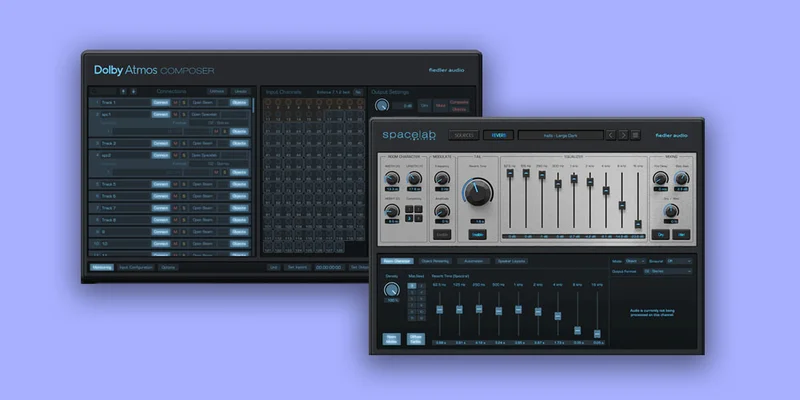Switch to the SOURCES tab in Spacelab
Viewport: 800px width, 400px height.
pyautogui.click(x=464, y=135)
